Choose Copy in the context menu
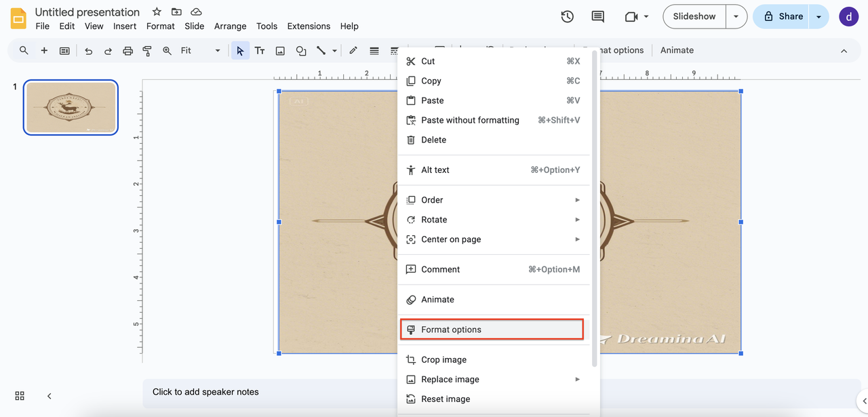Image resolution: width=868 pixels, height=417 pixels. [492, 81]
